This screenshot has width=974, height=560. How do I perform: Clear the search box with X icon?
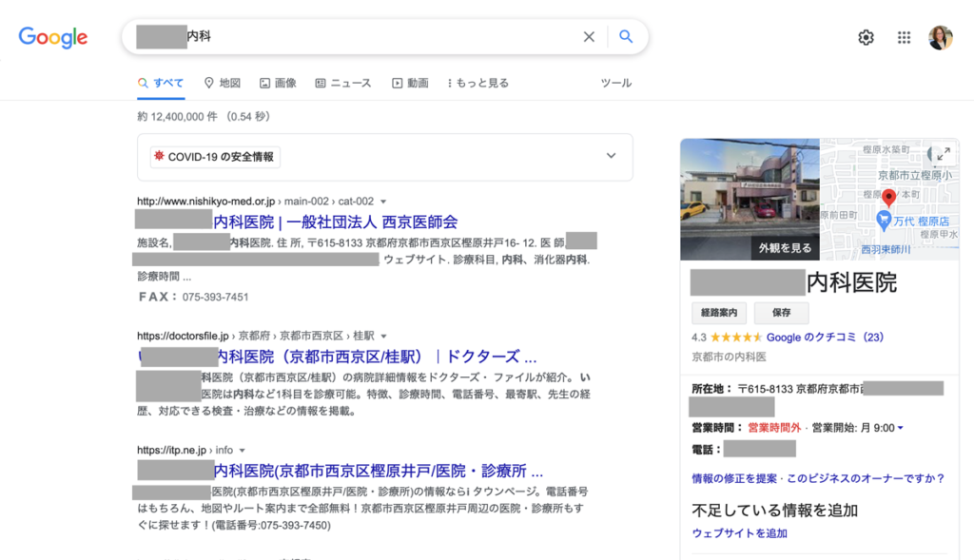pos(589,37)
